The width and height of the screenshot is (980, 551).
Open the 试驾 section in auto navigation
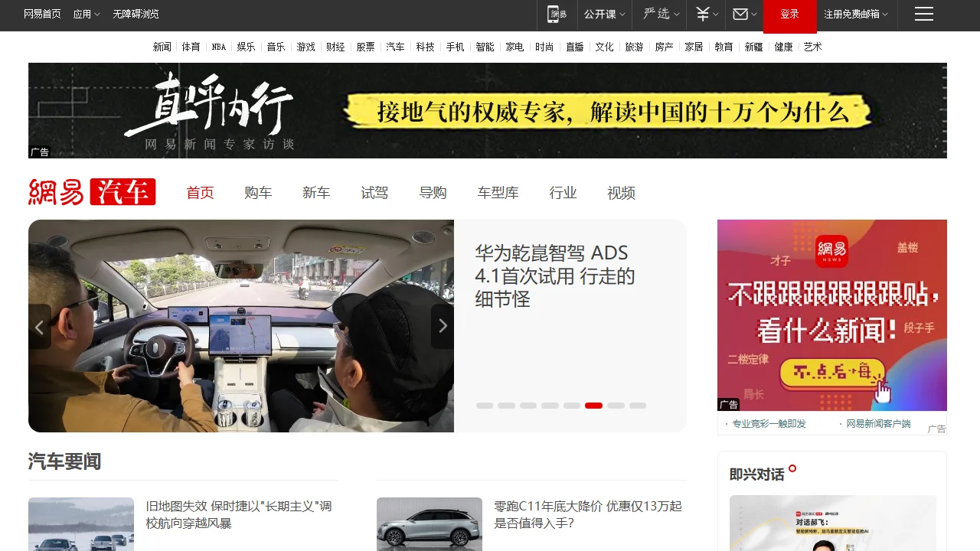pyautogui.click(x=374, y=193)
